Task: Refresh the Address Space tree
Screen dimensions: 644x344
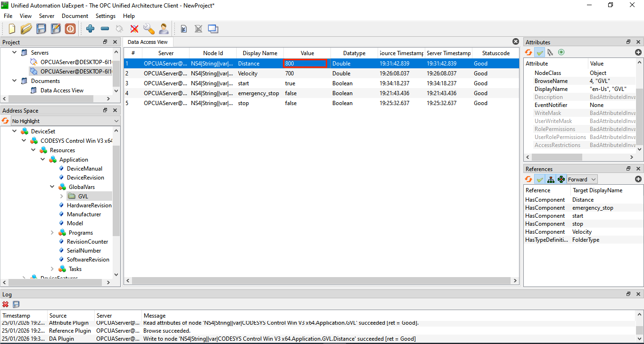Action: click(x=6, y=121)
